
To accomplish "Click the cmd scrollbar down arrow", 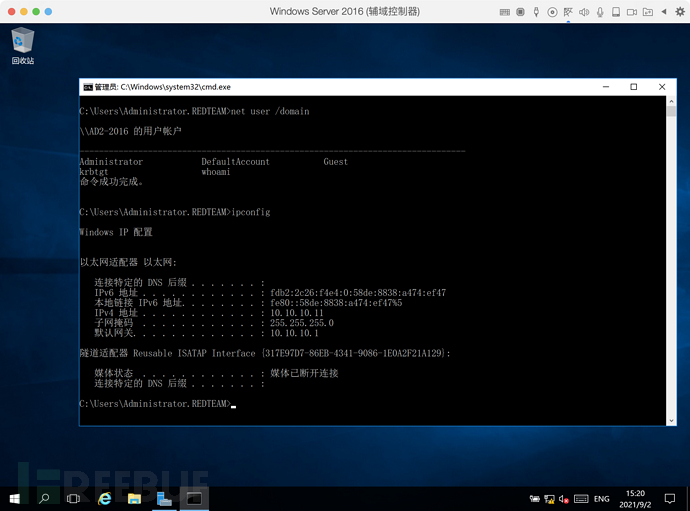I will click(671, 421).
